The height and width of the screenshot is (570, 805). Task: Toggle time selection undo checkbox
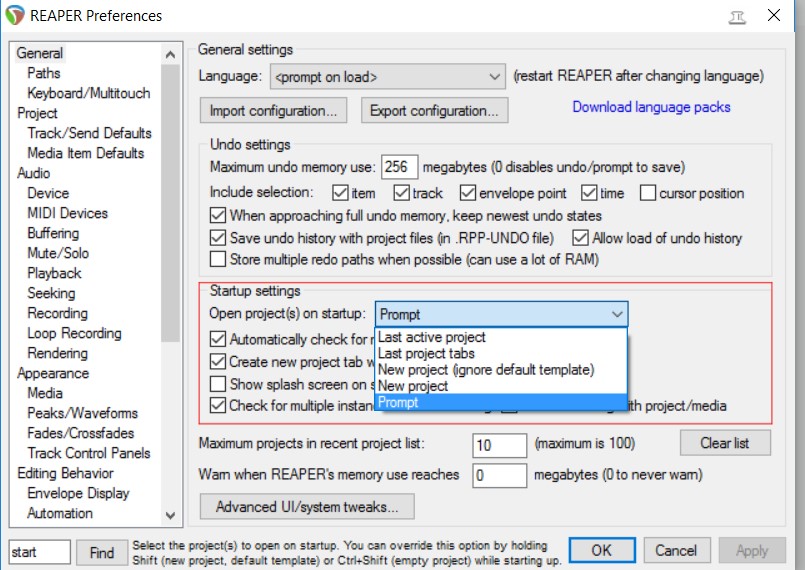pyautogui.click(x=589, y=193)
